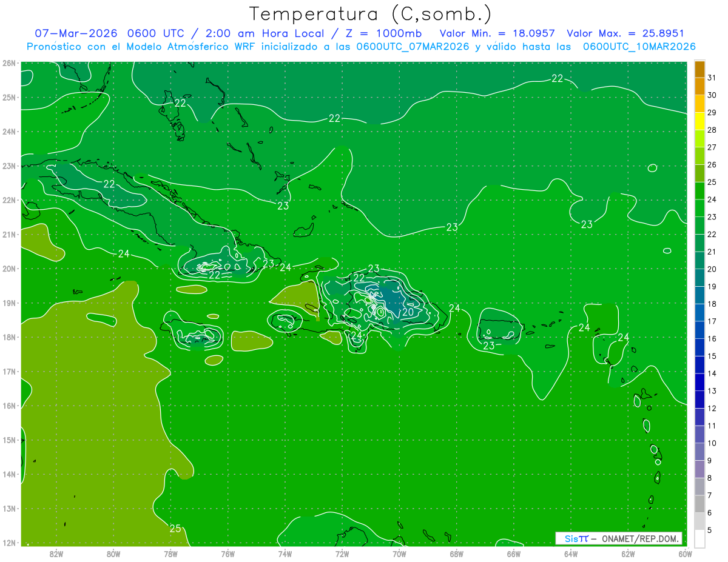
Task: Click the 25 contour label on the map
Action: tap(175, 529)
